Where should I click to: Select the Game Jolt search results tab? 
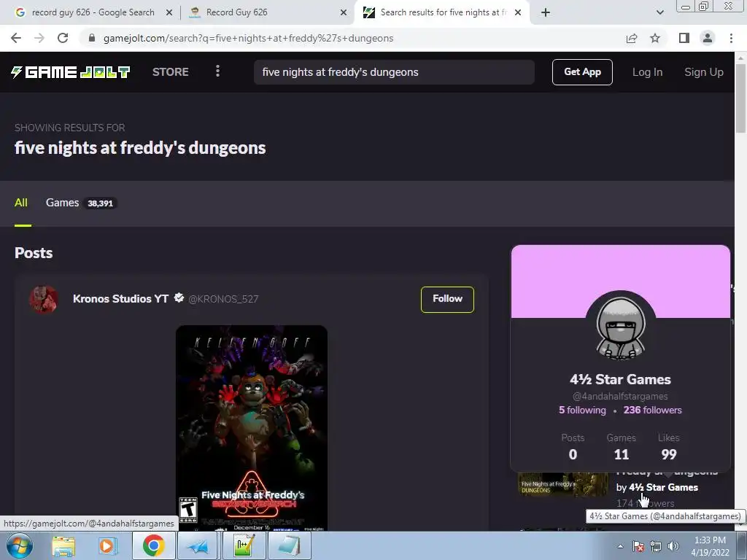[x=443, y=12]
